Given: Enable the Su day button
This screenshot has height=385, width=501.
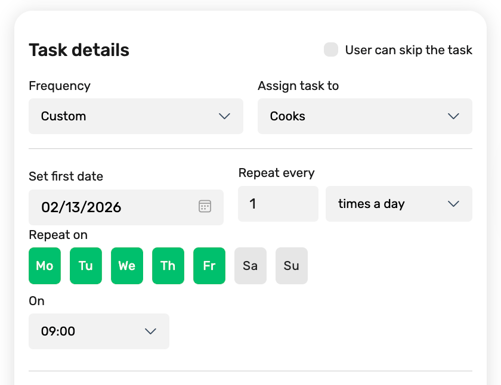Looking at the screenshot, I should point(291,266).
